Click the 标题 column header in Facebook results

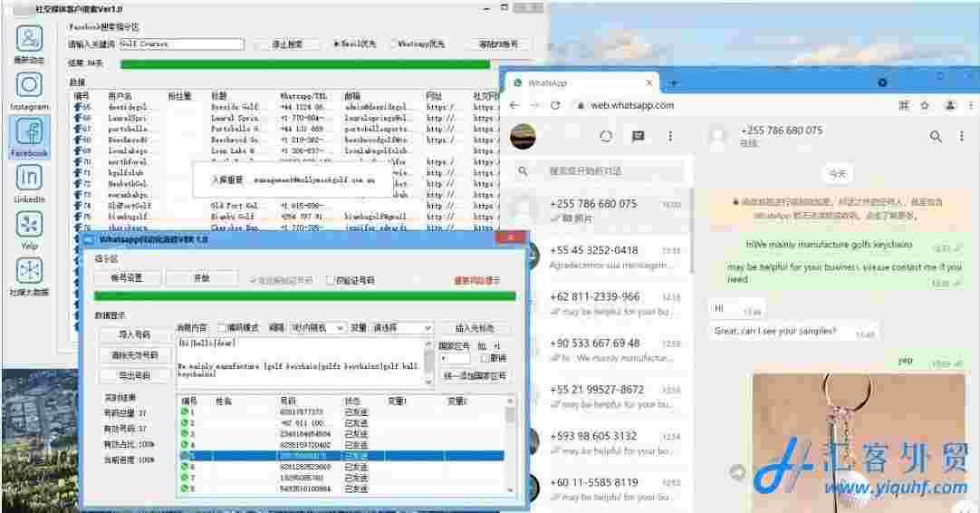pos(219,96)
